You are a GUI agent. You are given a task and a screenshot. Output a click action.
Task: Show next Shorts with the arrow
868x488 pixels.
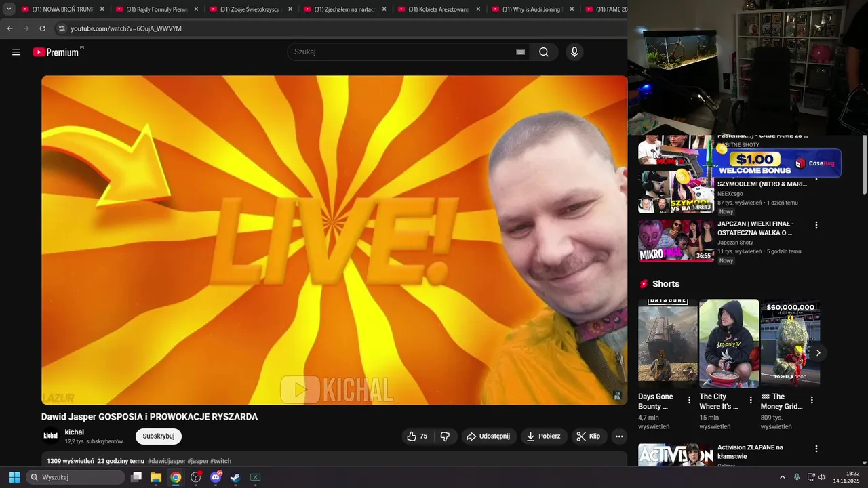pyautogui.click(x=818, y=352)
